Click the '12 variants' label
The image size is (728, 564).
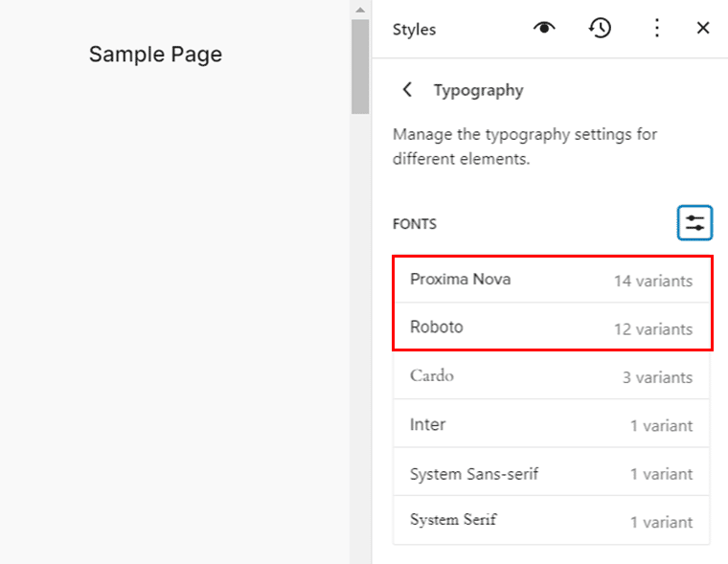pyautogui.click(x=653, y=329)
